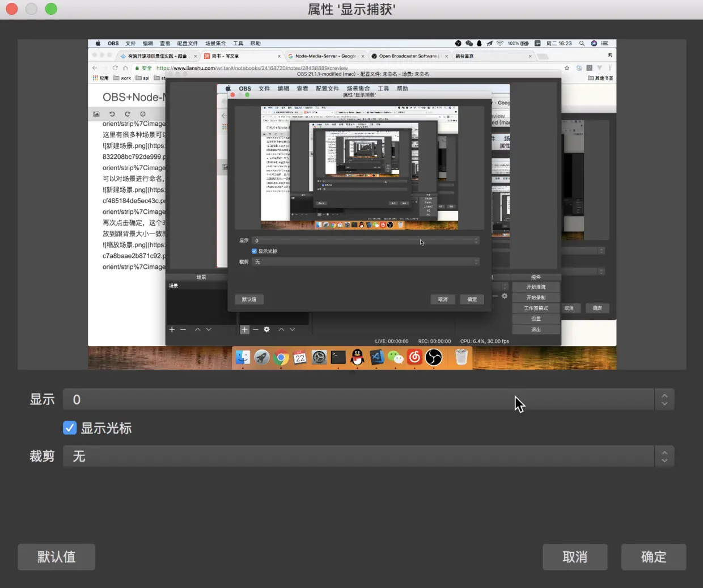Click the OBS icon in the previewed dock
The width and height of the screenshot is (703, 588).
tap(434, 358)
